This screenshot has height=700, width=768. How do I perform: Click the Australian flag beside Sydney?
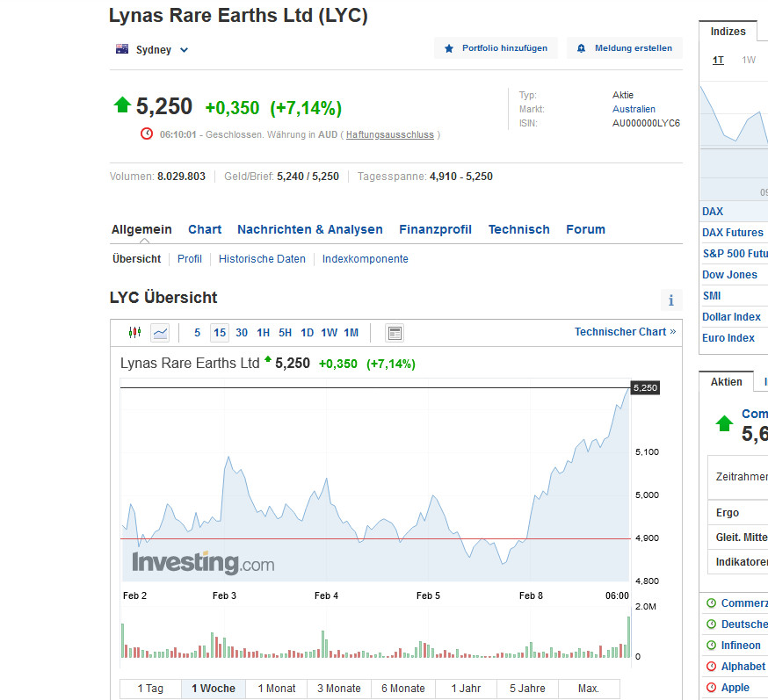coord(121,49)
